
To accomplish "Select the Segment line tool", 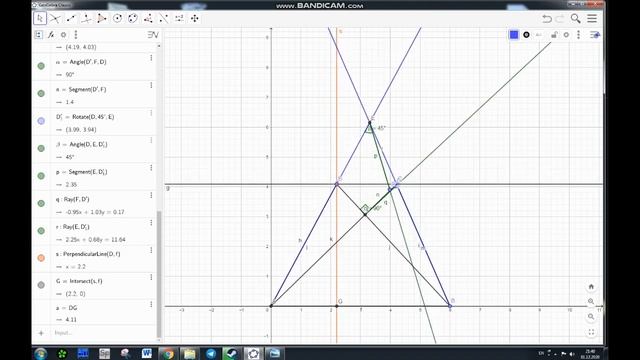I will coord(71,18).
